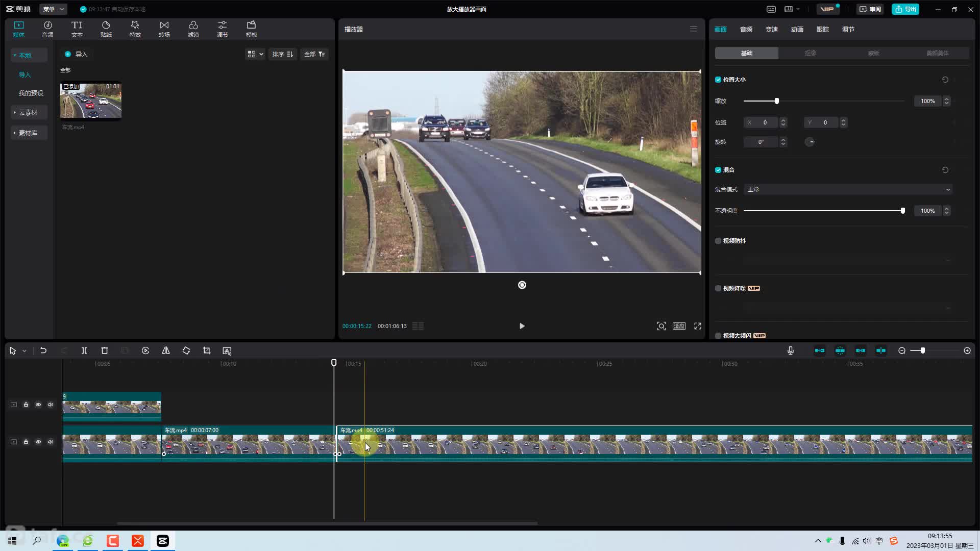The image size is (980, 551).
Task: Expand the 云素材 tree item
Action: [x=29, y=112]
